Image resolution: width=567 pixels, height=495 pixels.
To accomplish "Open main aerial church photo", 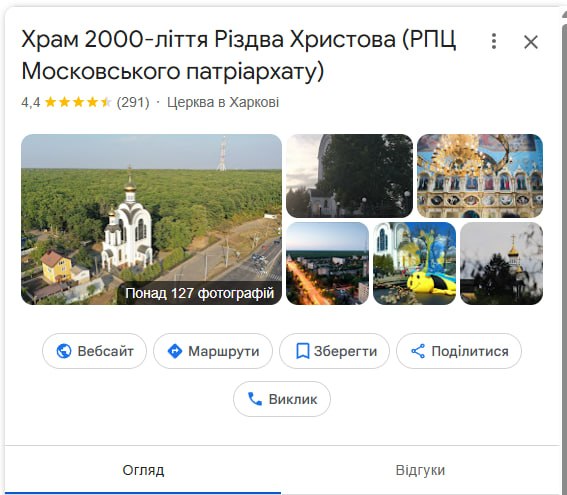I will [152, 219].
